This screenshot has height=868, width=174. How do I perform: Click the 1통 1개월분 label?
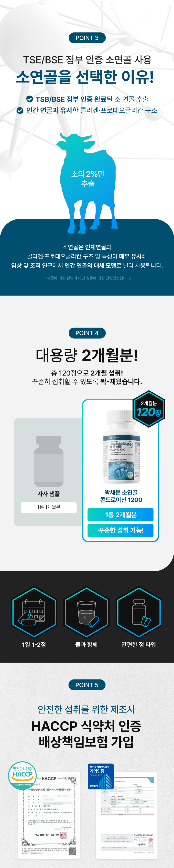[49, 507]
